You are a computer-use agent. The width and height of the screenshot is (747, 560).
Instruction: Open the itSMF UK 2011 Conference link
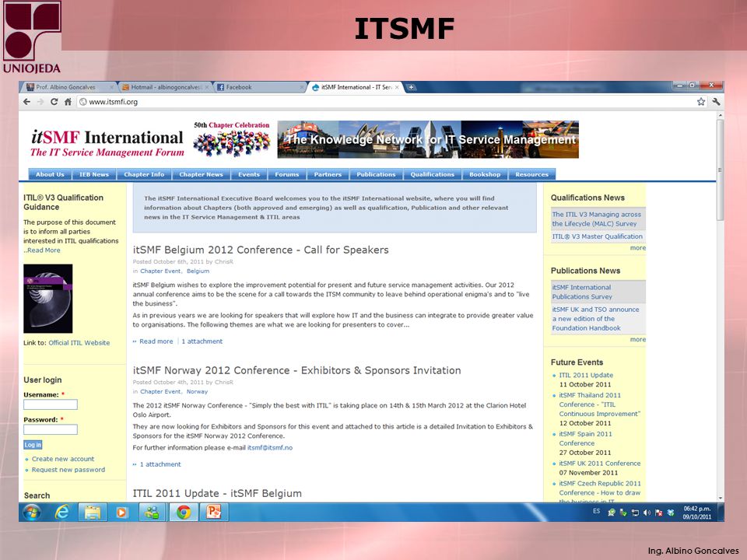(600, 464)
